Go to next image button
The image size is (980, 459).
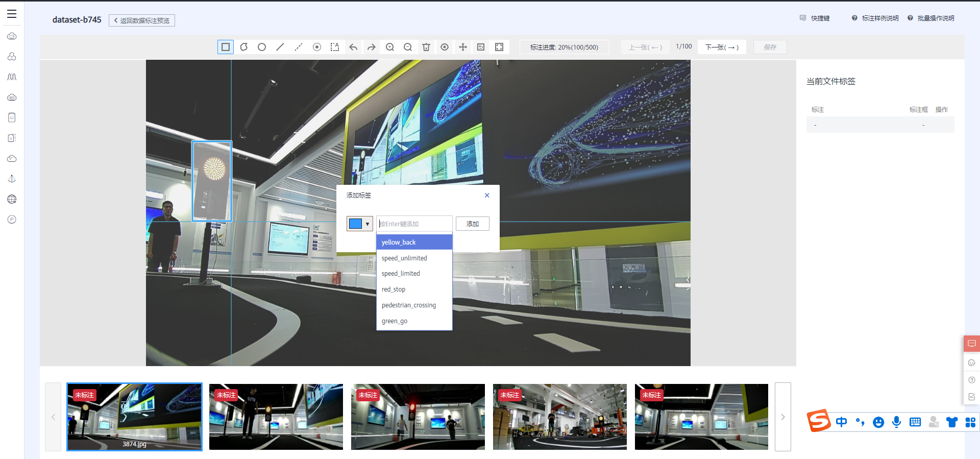[722, 47]
